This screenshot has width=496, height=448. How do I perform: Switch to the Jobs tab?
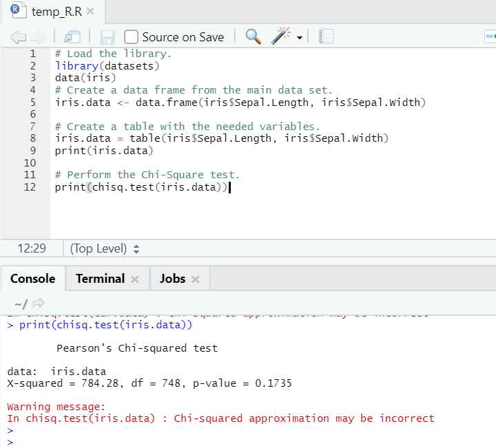tap(172, 279)
